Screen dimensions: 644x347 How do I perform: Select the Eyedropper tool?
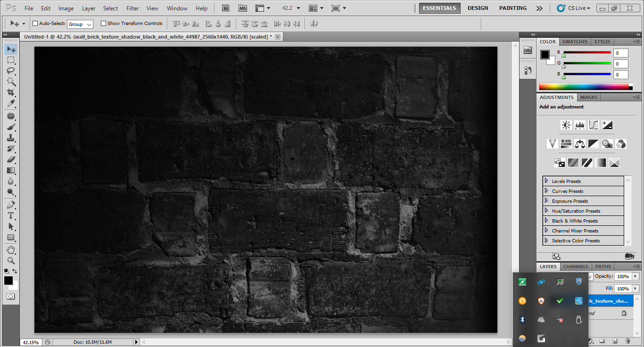(11, 103)
